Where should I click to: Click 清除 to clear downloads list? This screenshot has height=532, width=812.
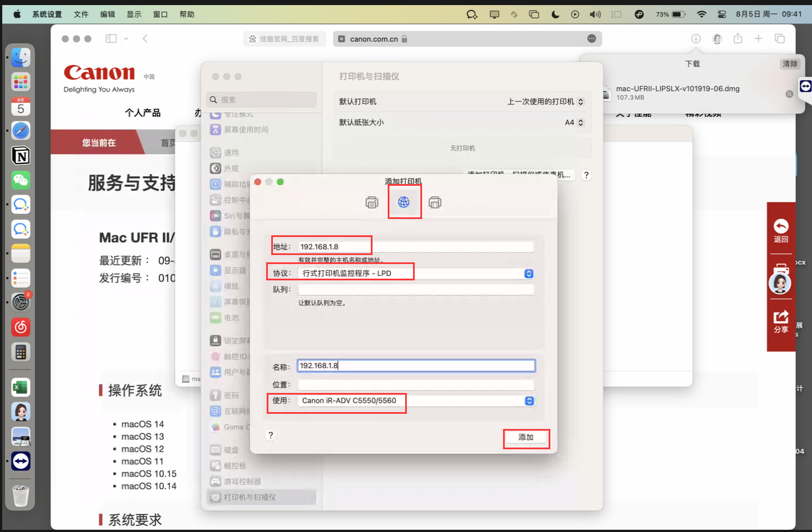tap(789, 64)
